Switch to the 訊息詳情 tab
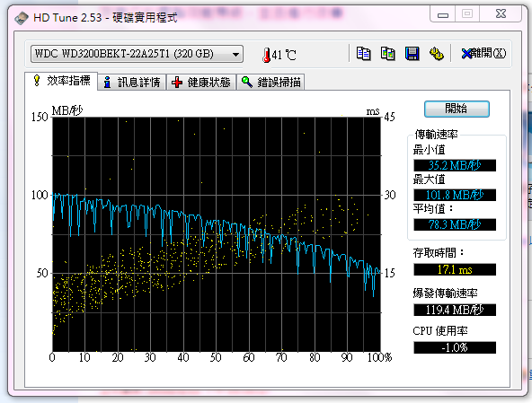The height and width of the screenshot is (403, 532). click(132, 83)
